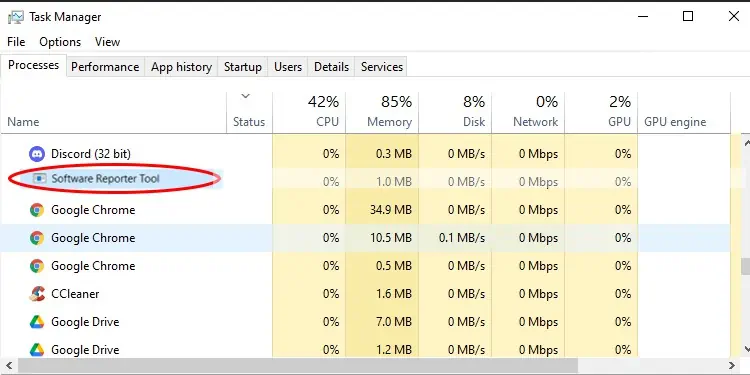Click the horizontal scrollbar thumb
The image size is (750, 375).
point(298,366)
